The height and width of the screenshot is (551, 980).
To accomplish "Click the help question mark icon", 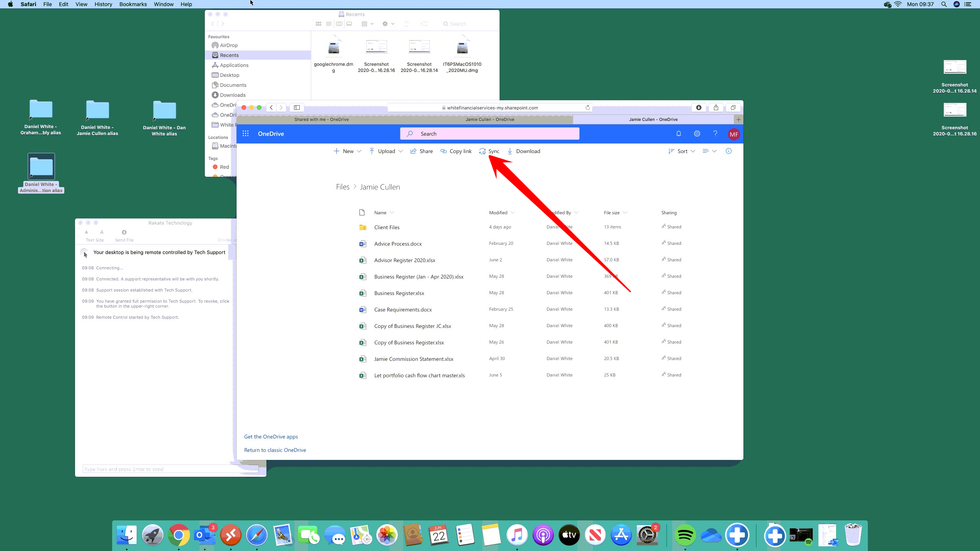I will point(715,134).
